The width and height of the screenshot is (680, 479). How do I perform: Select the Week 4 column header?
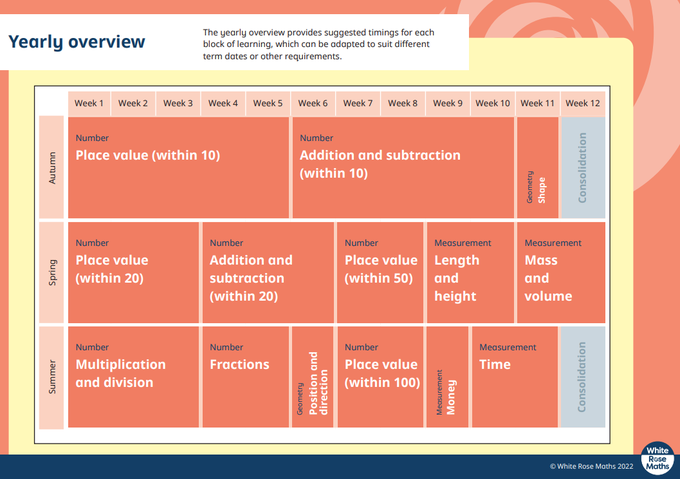click(223, 103)
